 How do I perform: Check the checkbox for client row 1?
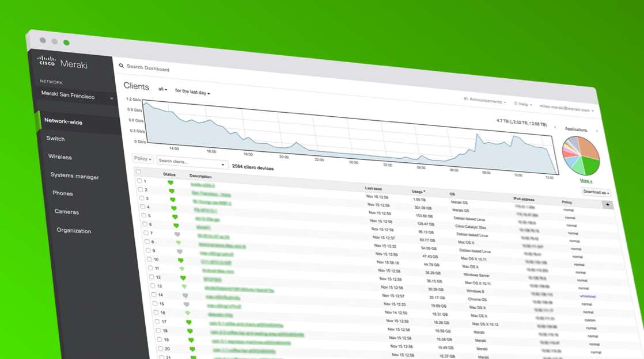pyautogui.click(x=139, y=181)
